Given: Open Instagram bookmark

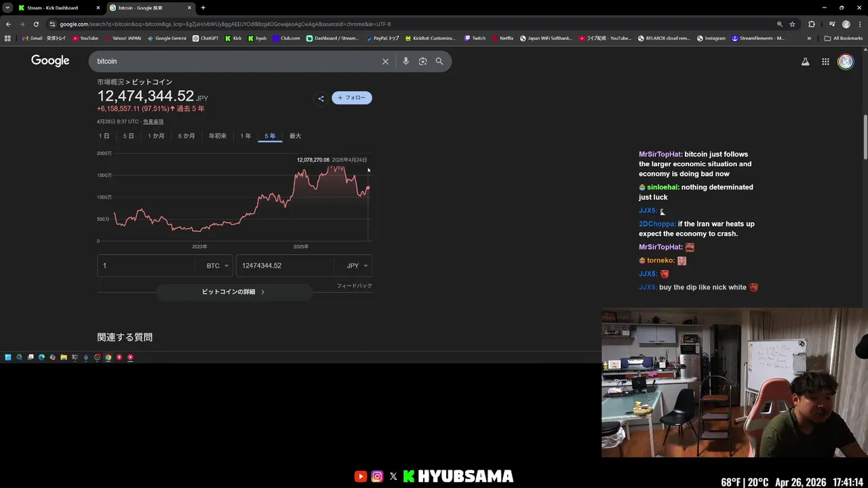Looking at the screenshot, I should pyautogui.click(x=711, y=38).
